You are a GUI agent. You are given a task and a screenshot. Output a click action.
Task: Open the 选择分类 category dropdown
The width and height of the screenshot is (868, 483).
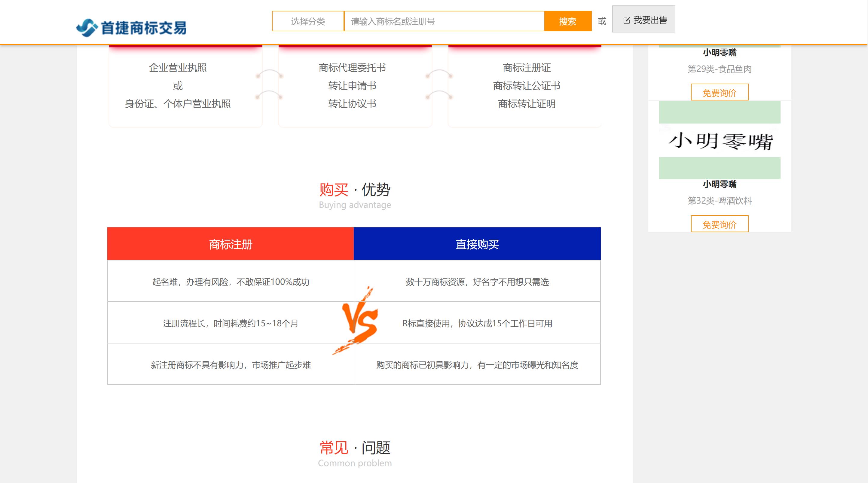point(308,21)
